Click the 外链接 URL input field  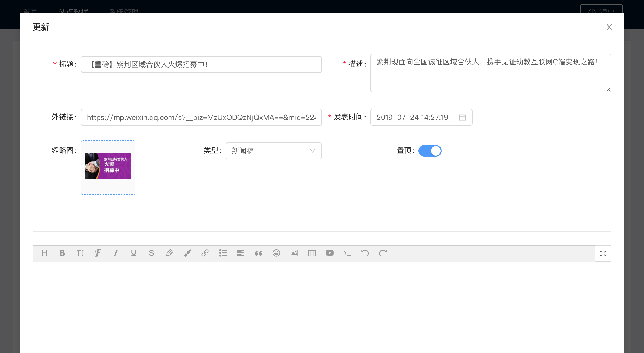[x=201, y=117]
